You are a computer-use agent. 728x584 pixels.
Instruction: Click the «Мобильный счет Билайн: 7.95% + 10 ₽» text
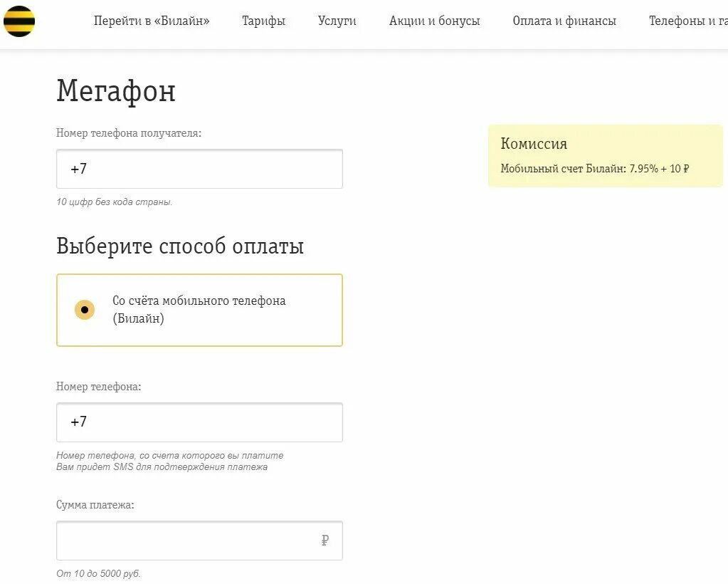pos(594,169)
